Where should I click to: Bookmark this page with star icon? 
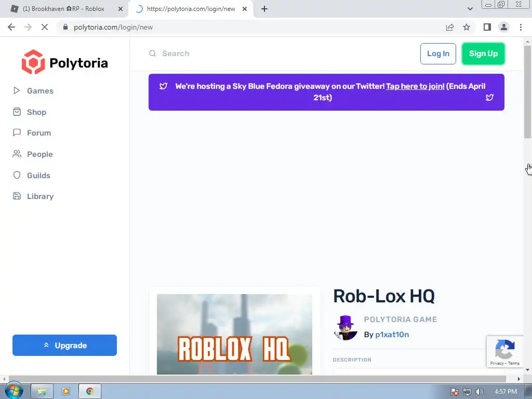coord(467,27)
